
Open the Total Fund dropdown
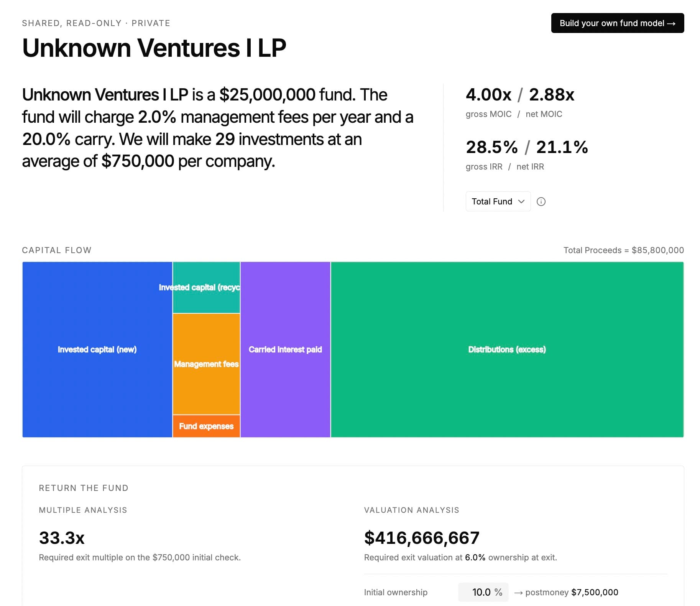(498, 202)
